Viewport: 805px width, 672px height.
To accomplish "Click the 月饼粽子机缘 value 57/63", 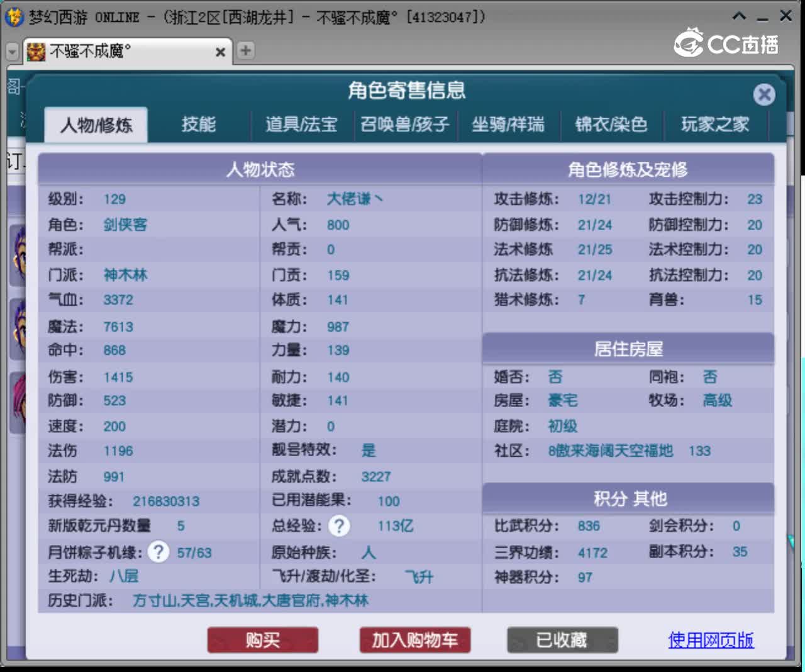I will pos(194,553).
